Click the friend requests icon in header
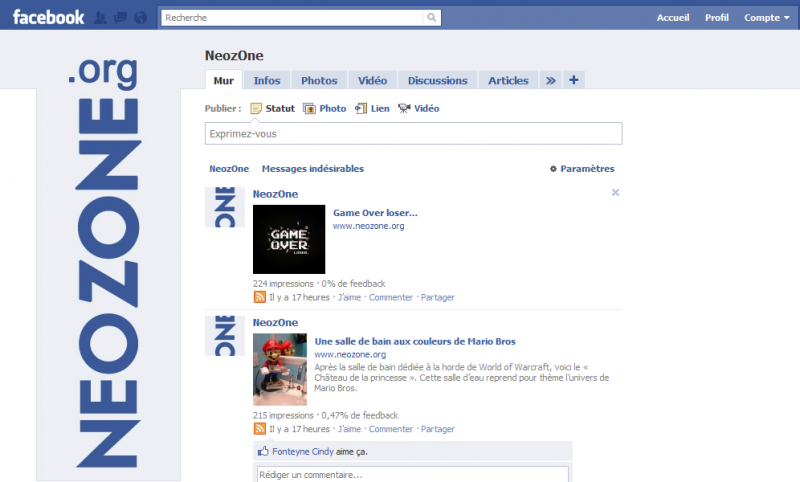Screen dimensions: 800x482 102,18
